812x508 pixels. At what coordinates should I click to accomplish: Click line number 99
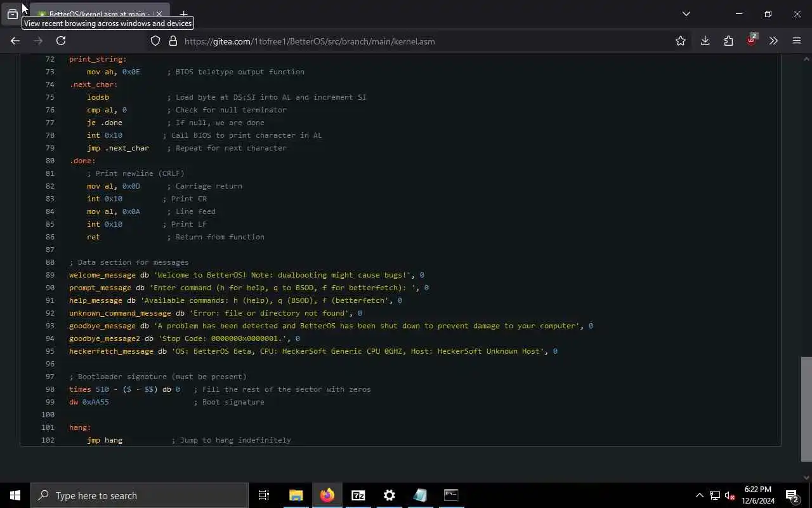(x=49, y=402)
